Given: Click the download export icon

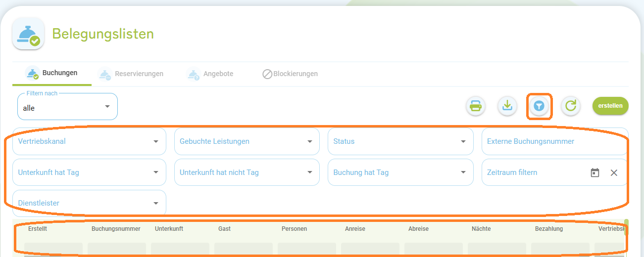Looking at the screenshot, I should pos(507,106).
